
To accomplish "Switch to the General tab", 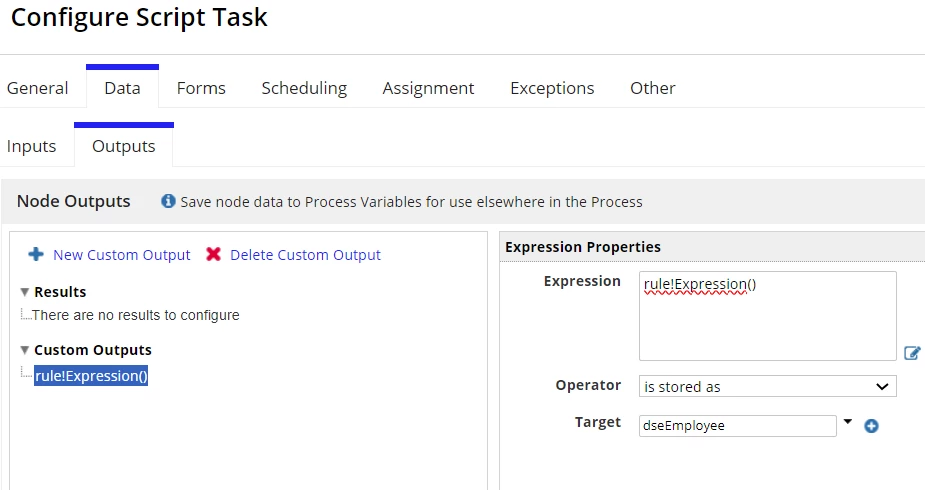I will pyautogui.click(x=38, y=88).
